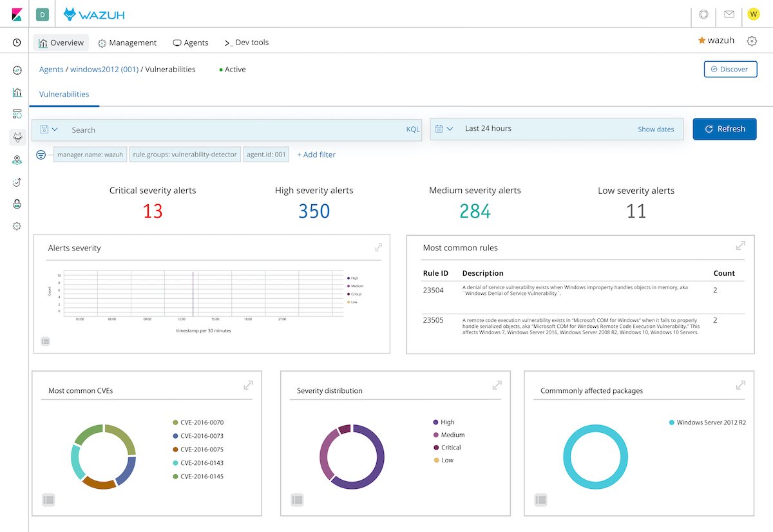This screenshot has width=773, height=532.
Task: Click the Search query input field
Action: [x=232, y=130]
